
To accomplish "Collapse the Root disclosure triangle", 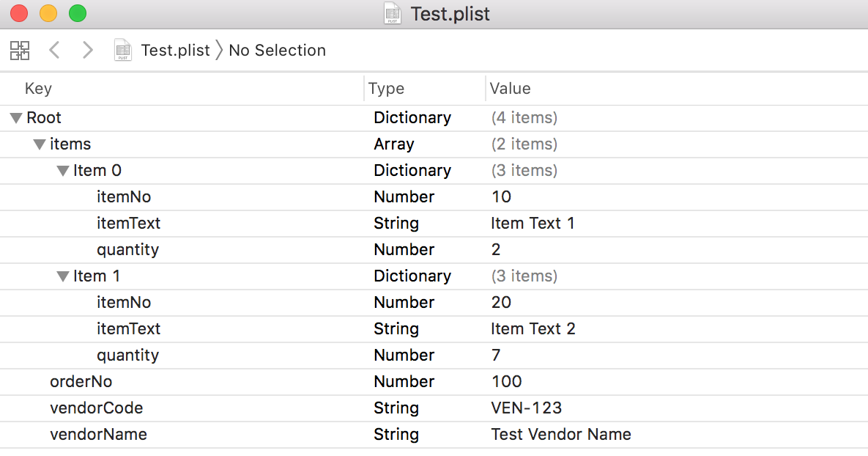I will tap(16, 118).
